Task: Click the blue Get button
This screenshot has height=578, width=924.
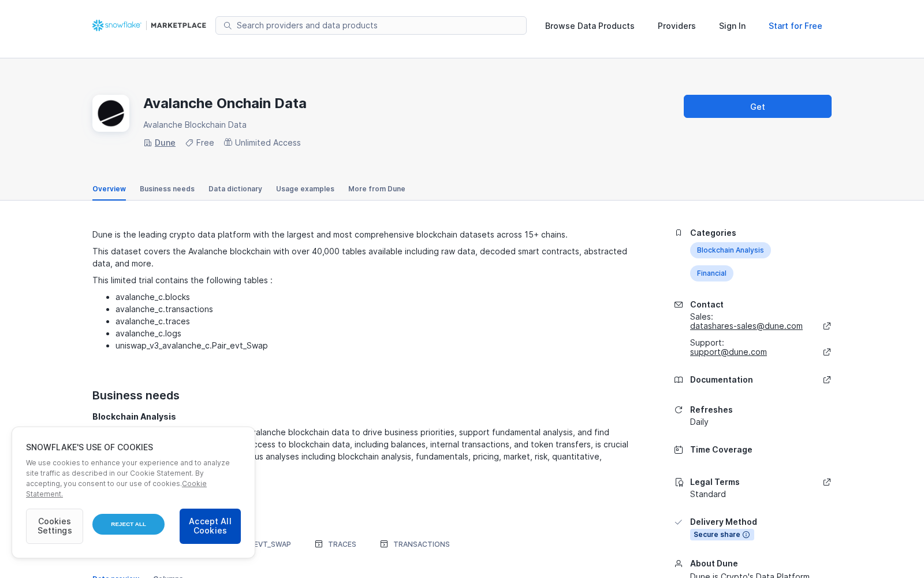Action: pos(758,106)
